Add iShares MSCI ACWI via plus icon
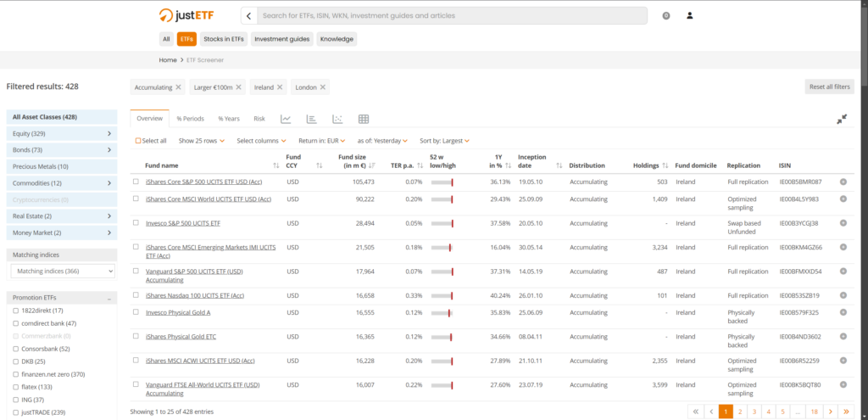868x420 pixels. pos(843,360)
